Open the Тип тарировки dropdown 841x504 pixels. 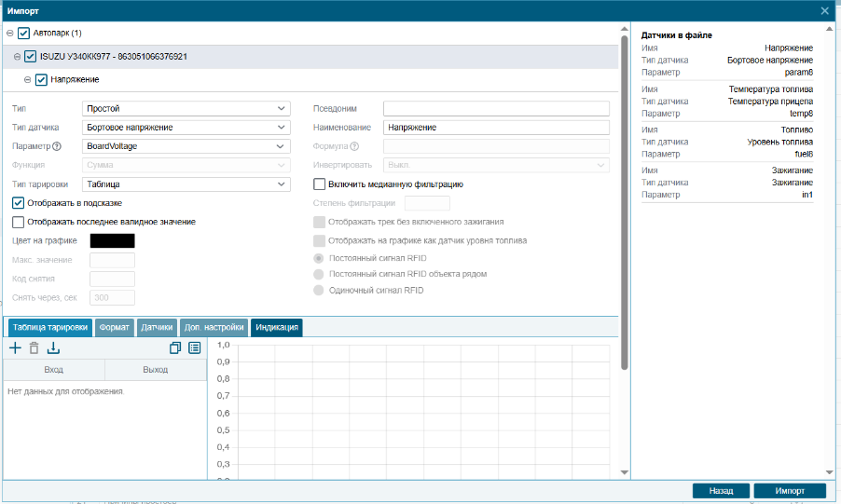pyautogui.click(x=186, y=184)
